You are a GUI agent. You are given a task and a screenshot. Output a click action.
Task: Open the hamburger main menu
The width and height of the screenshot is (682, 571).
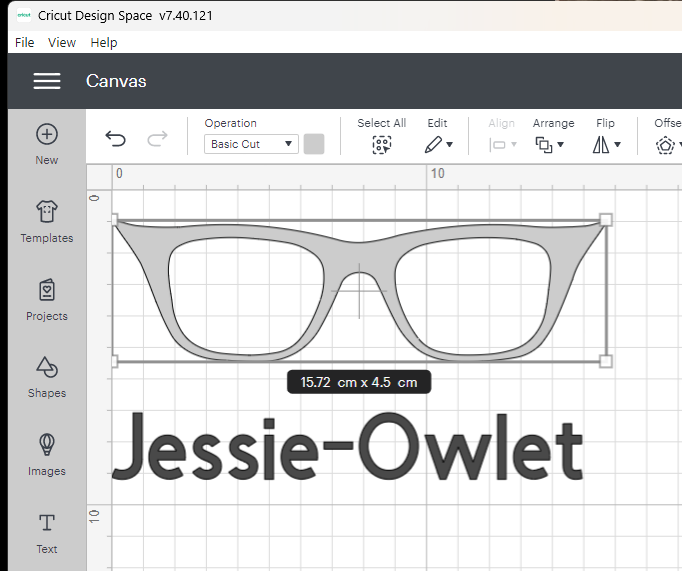[47, 81]
